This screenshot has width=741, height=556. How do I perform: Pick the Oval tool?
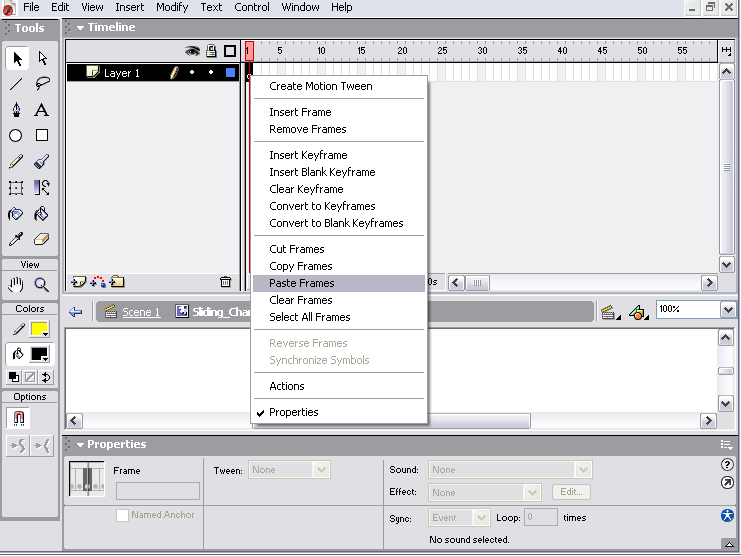tap(16, 136)
